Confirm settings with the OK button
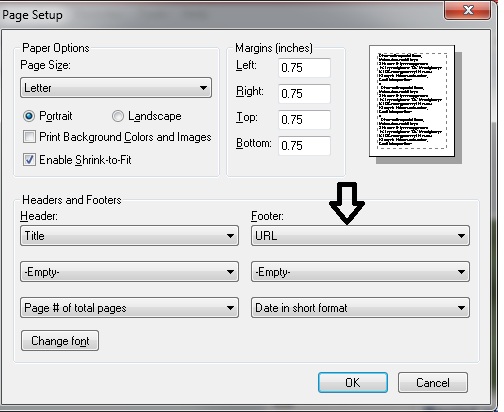 [353, 383]
